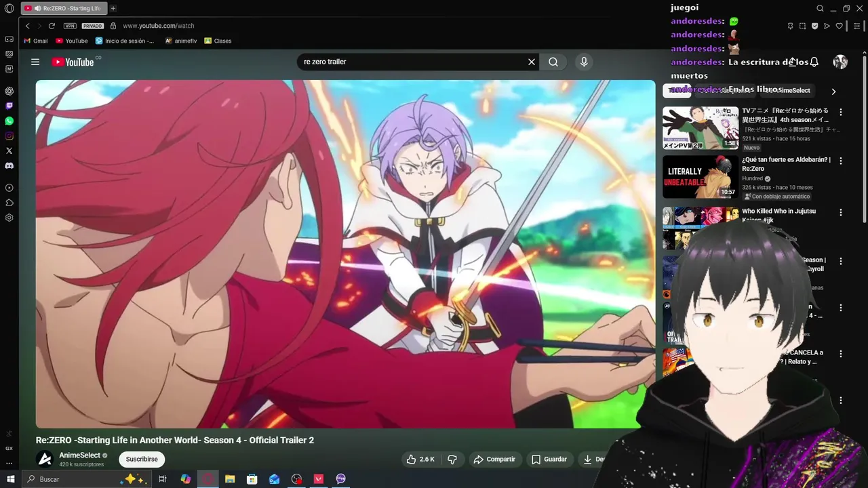868x488 pixels.
Task: Open the AnimeSelect channel avatar
Action: click(45, 459)
